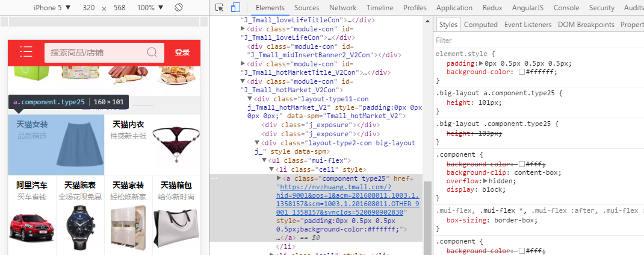Image resolution: width=644 pixels, height=255 pixels.
Task: Open the 阿里汽车 category tile
Action: pos(32,215)
